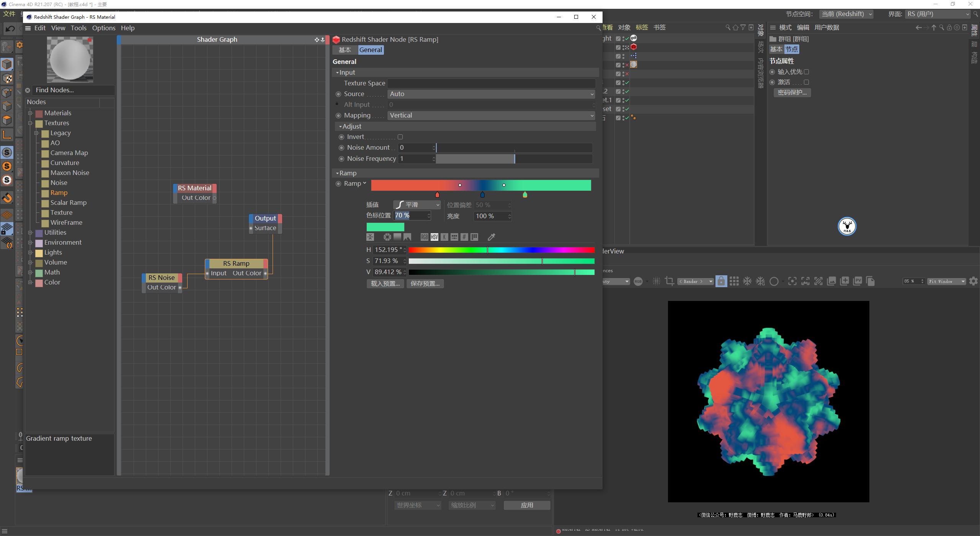Open the Tools menu in Shader Graph
The width and height of the screenshot is (980, 536).
tap(78, 28)
